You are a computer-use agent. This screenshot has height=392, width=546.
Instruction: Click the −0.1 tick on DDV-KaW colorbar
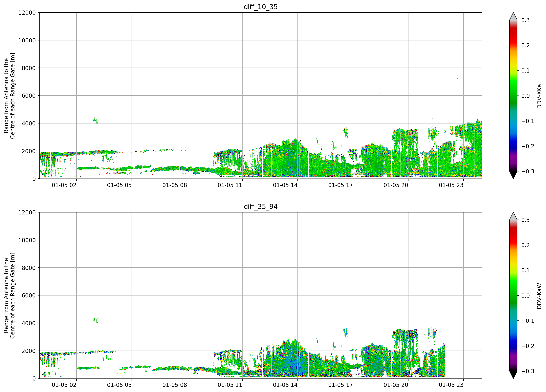pyautogui.click(x=528, y=321)
